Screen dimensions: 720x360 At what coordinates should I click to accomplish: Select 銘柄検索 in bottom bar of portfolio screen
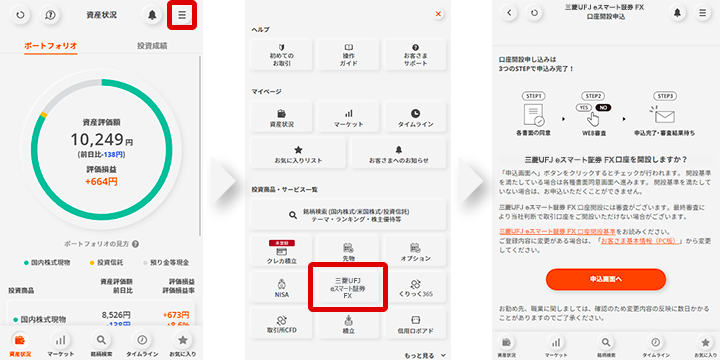coord(101,345)
